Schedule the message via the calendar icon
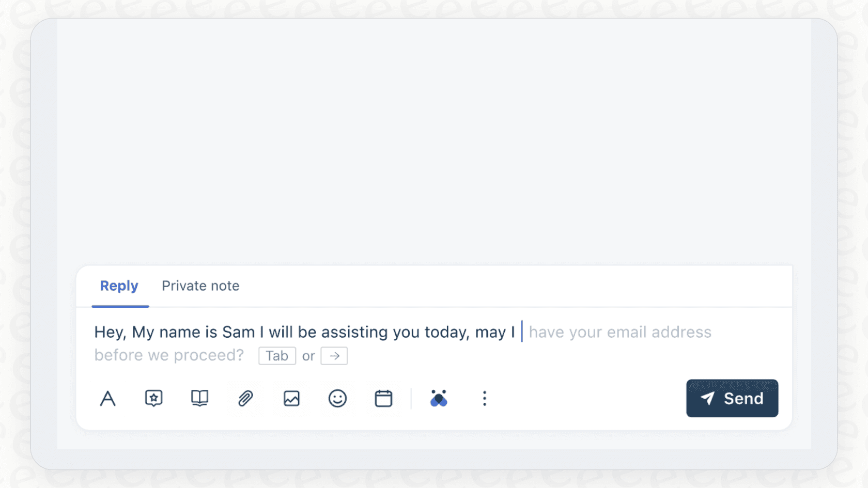 [x=383, y=398]
